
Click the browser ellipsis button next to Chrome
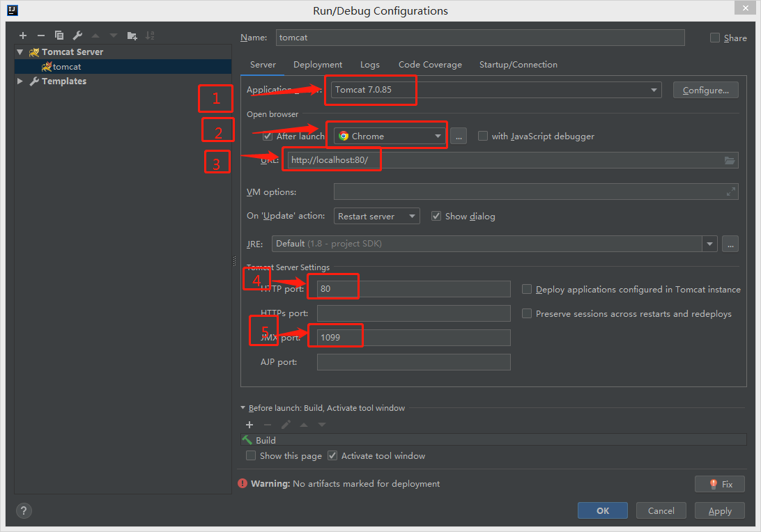[459, 136]
